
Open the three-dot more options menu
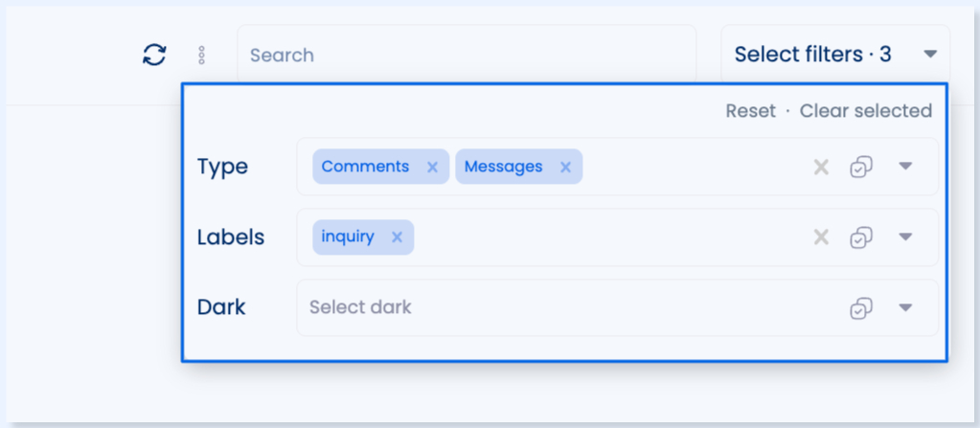(x=201, y=55)
